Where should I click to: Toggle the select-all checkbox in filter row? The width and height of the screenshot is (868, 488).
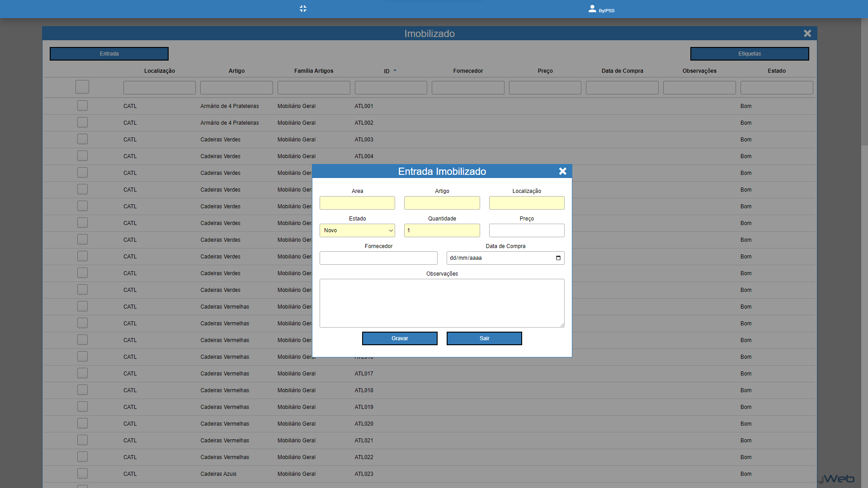(82, 87)
